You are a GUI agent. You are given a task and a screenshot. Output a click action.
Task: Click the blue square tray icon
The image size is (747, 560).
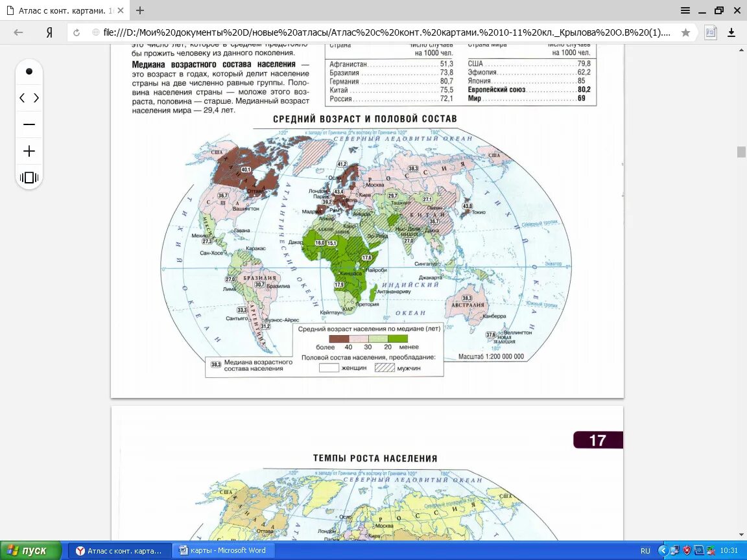pos(698,551)
